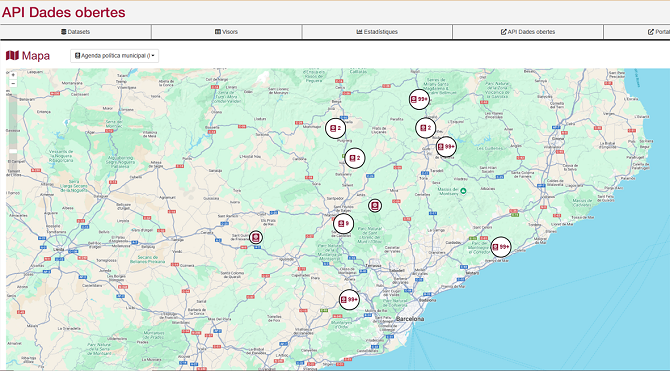This screenshot has width=670, height=371.
Task: Select the single marker east of Sant Fruitós de Bages
Action: [x=375, y=206]
